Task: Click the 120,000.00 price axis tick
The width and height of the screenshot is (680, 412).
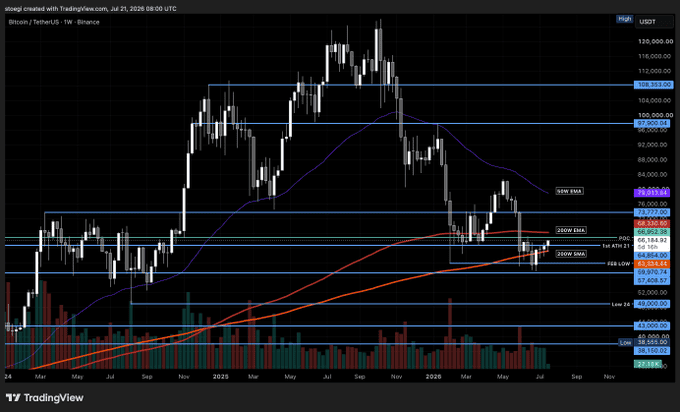Action: pyautogui.click(x=655, y=42)
